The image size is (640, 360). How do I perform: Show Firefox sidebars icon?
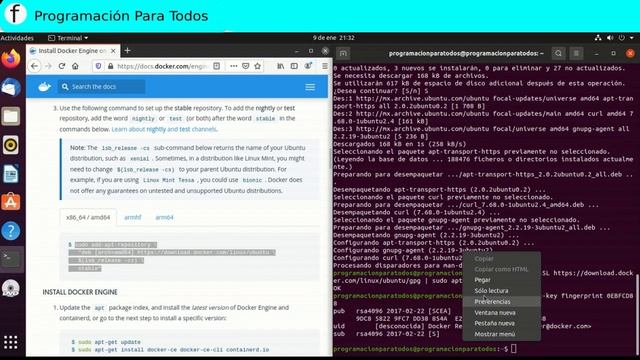[294, 66]
